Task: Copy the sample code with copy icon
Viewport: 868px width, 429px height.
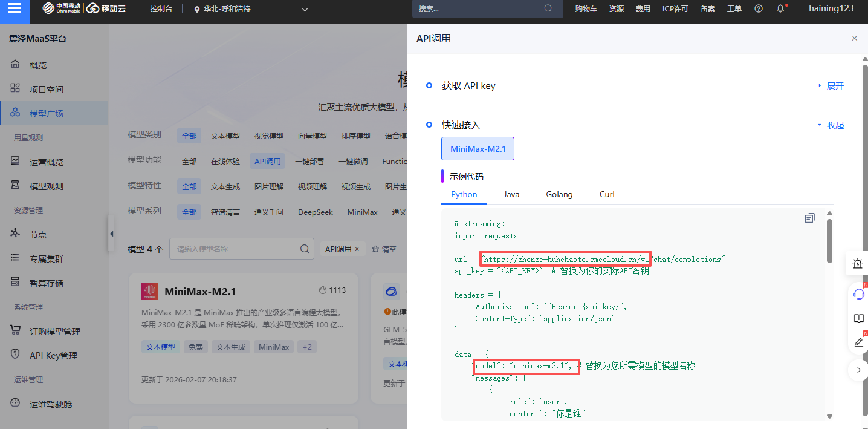Action: [810, 218]
